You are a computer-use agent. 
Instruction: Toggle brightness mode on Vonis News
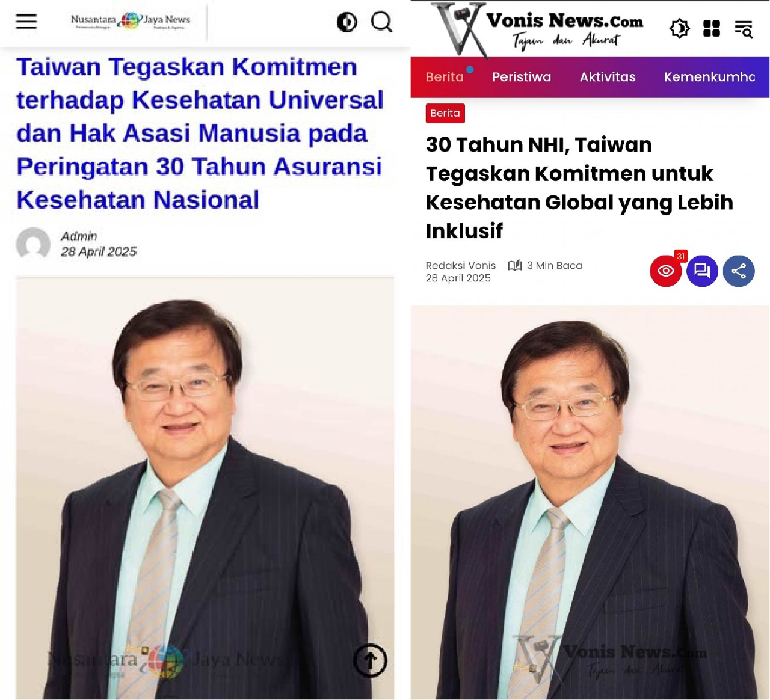click(679, 28)
